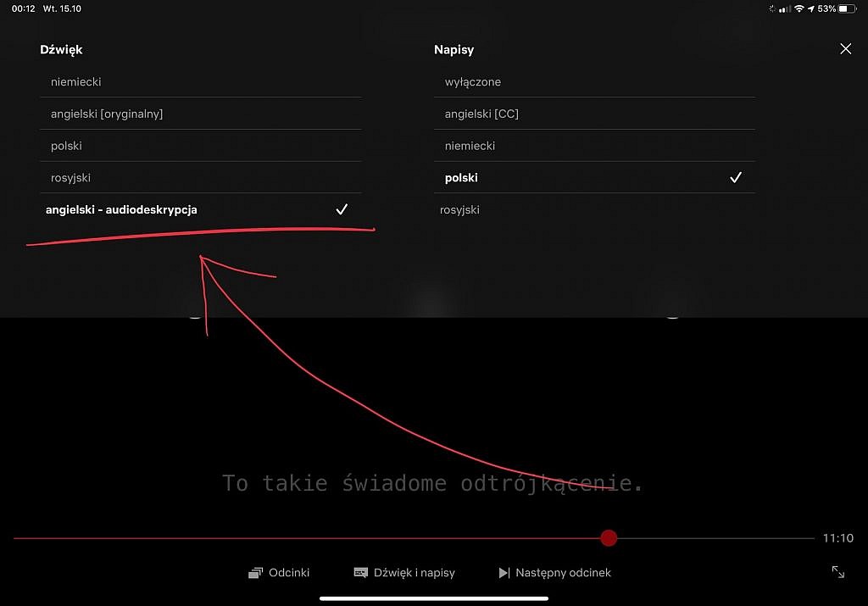Screen dimensions: 868x606
Task: Click the subtitles speech-box icon
Action: click(360, 572)
